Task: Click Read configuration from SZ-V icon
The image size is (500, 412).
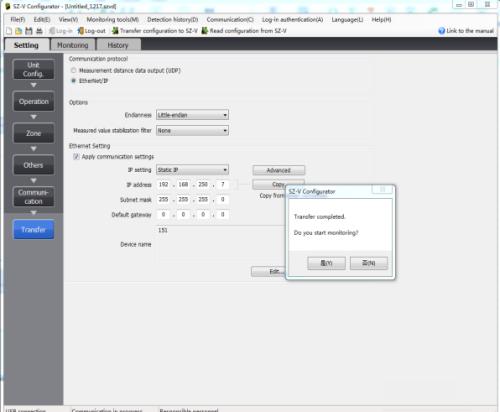Action: (x=205, y=31)
